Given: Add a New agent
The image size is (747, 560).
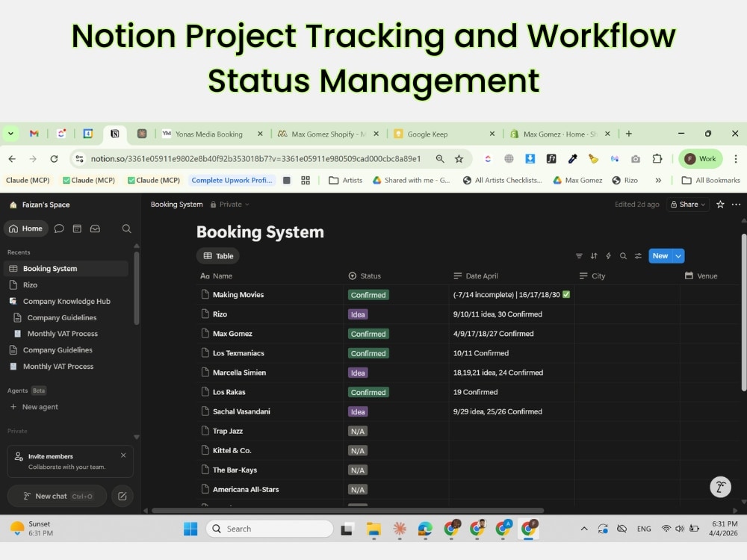Looking at the screenshot, I should coord(34,407).
